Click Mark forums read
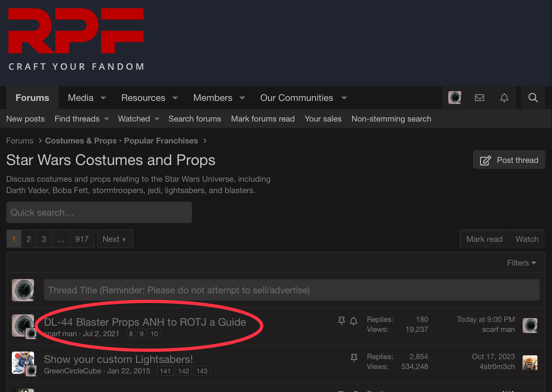The image size is (552, 392). [x=263, y=119]
